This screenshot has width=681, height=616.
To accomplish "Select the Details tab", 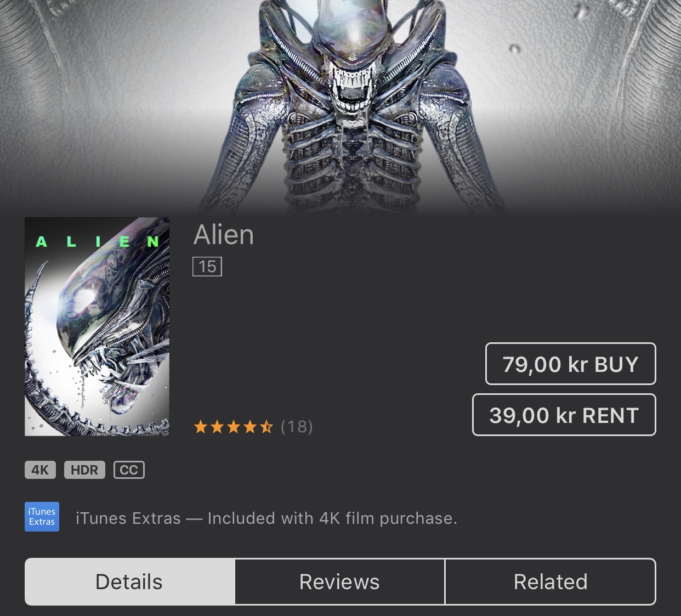I will [x=130, y=581].
